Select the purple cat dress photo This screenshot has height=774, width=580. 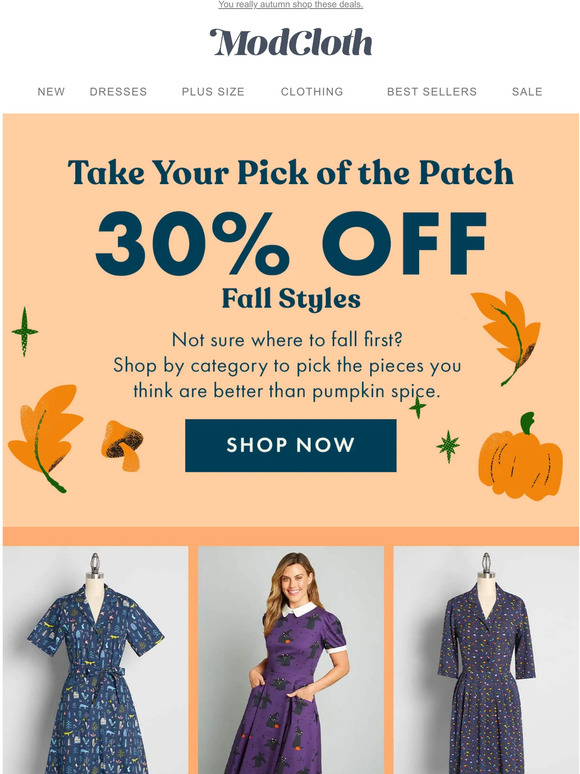pyautogui.click(x=291, y=660)
